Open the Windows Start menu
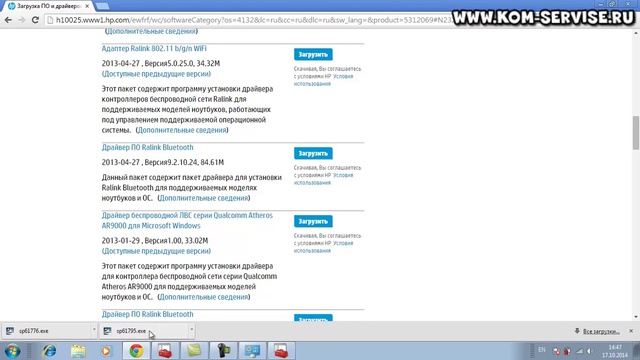640x360 pixels. click(x=13, y=351)
